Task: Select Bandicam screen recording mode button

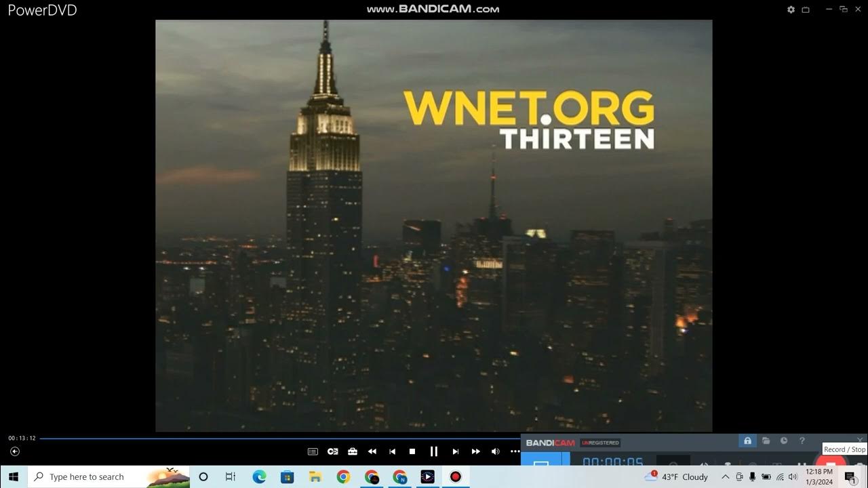Action: tap(540, 459)
